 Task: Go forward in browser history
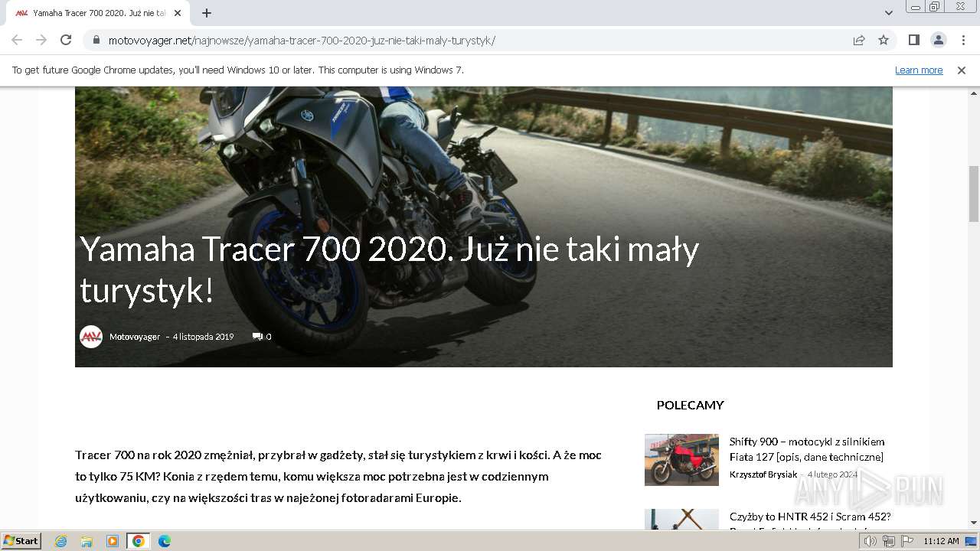click(x=41, y=40)
